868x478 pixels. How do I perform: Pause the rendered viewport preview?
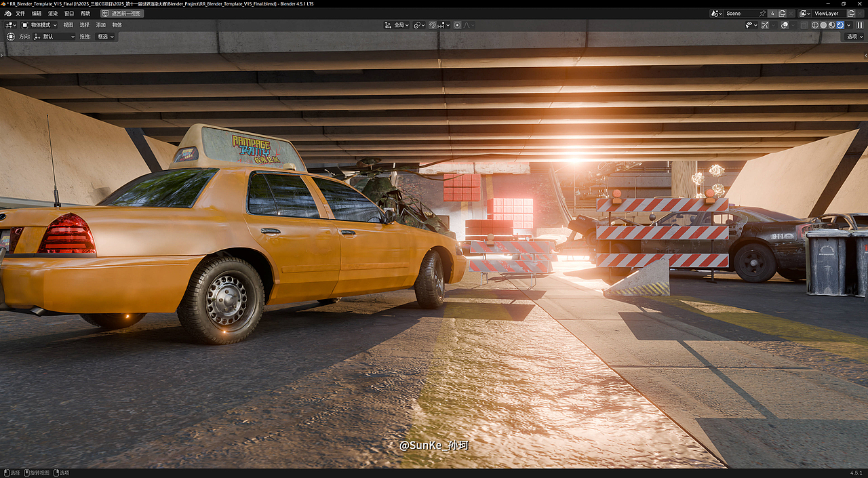pos(859,25)
